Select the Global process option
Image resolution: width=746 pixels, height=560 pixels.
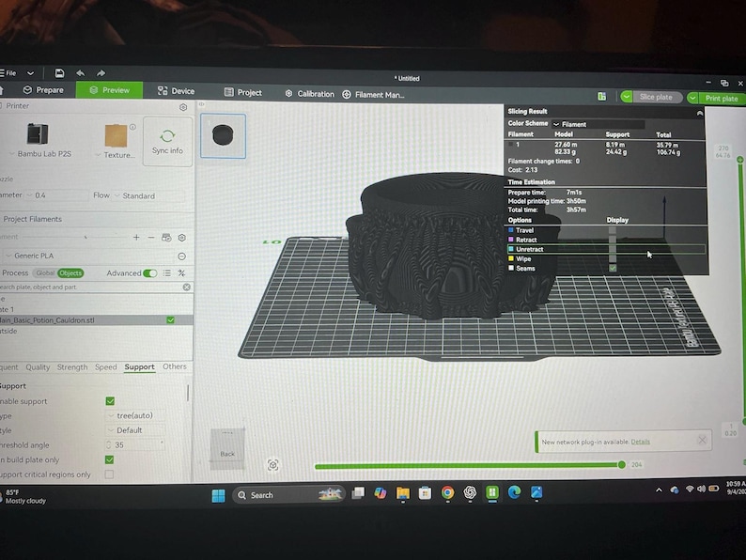[x=45, y=273]
